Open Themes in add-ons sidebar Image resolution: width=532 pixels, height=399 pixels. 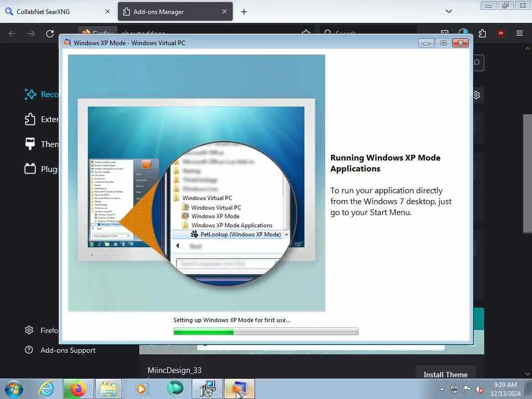click(42, 144)
